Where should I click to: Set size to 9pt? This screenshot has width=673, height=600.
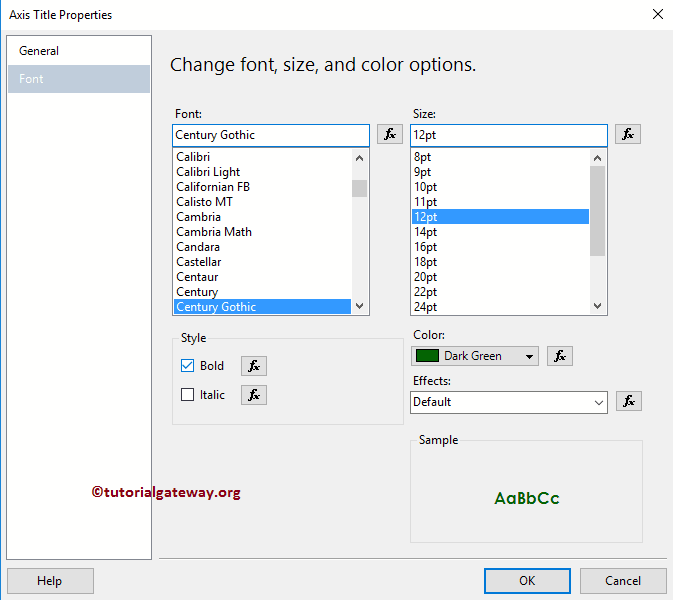pyautogui.click(x=500, y=172)
